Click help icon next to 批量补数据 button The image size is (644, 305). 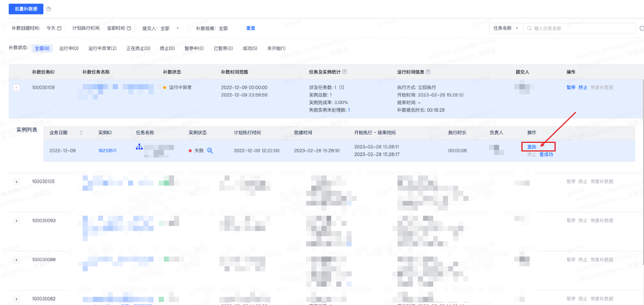tap(48, 9)
